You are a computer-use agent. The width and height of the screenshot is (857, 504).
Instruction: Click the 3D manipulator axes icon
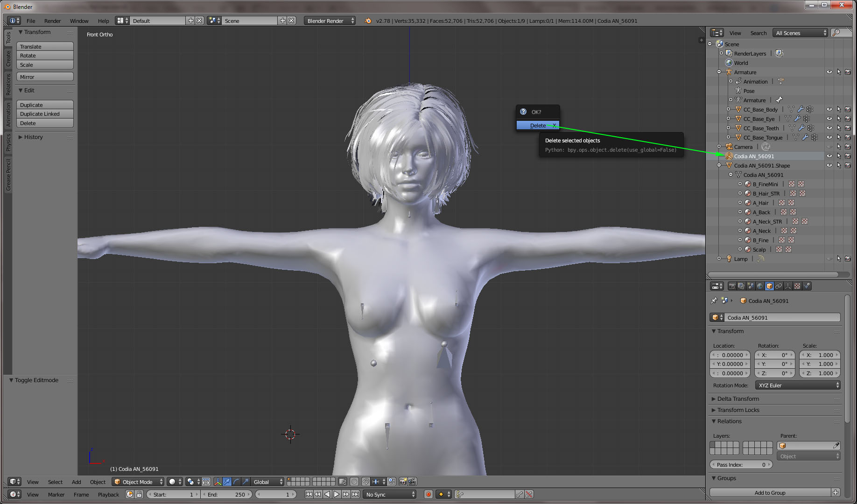click(218, 482)
